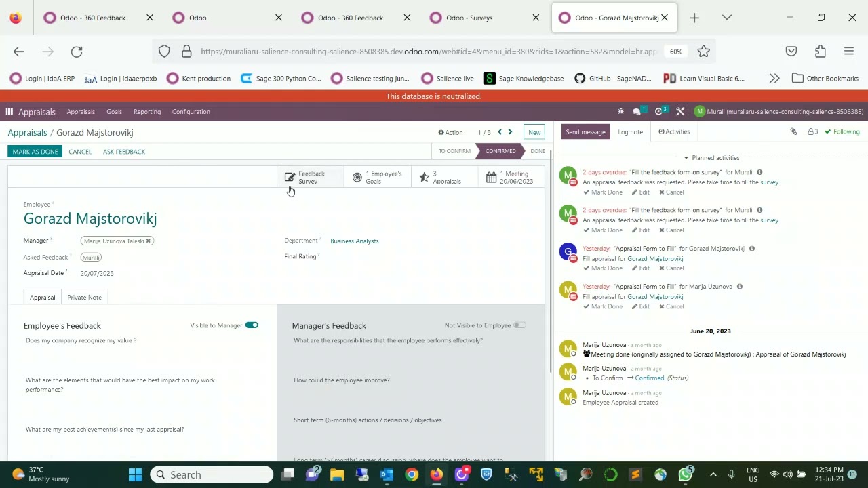
Task: Open the Configuration menu
Action: tap(191, 112)
